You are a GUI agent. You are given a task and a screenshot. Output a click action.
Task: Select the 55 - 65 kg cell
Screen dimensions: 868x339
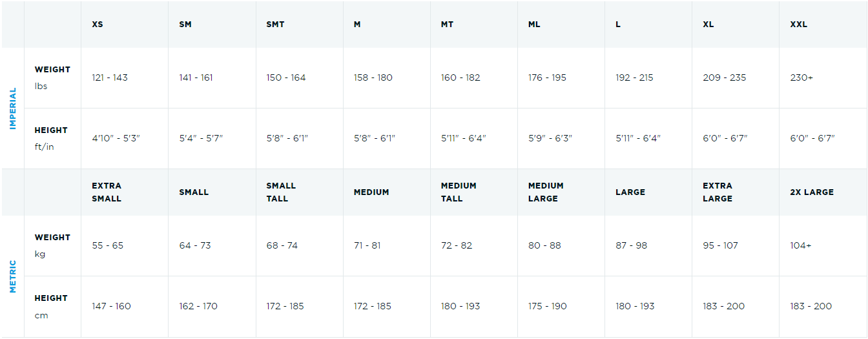click(x=107, y=245)
